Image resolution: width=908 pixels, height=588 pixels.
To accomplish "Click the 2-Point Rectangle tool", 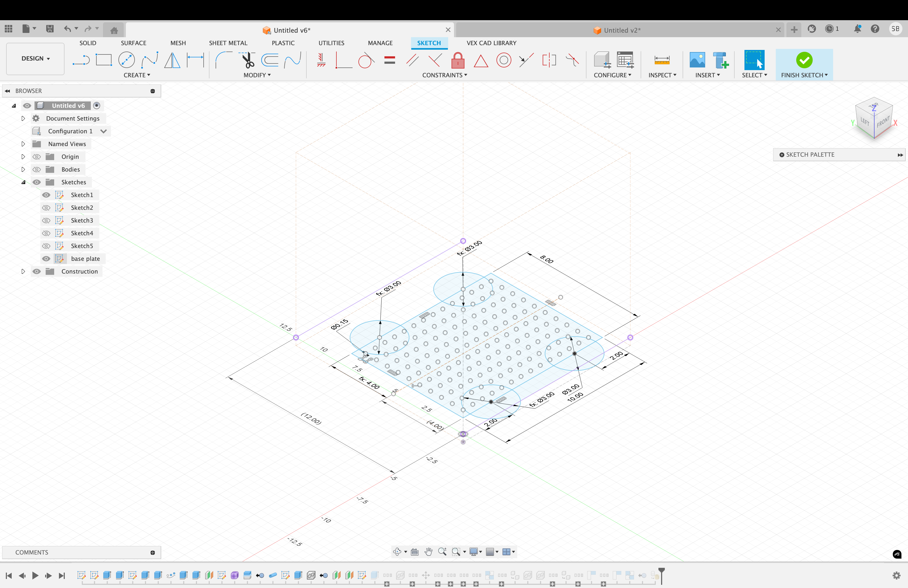I will click(103, 60).
